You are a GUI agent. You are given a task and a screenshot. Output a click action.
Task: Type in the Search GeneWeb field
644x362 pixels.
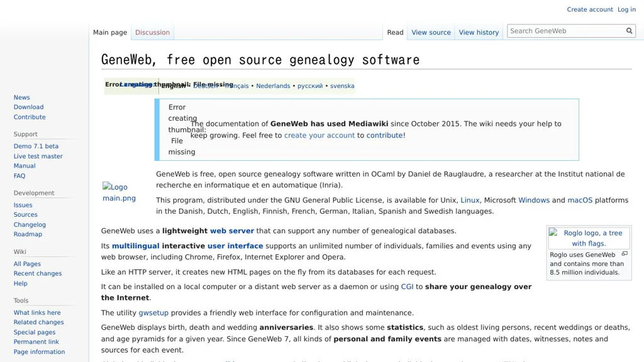pos(565,31)
